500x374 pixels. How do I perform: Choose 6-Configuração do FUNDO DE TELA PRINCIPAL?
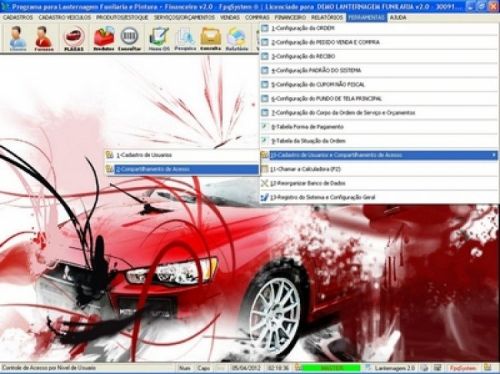pos(379,99)
